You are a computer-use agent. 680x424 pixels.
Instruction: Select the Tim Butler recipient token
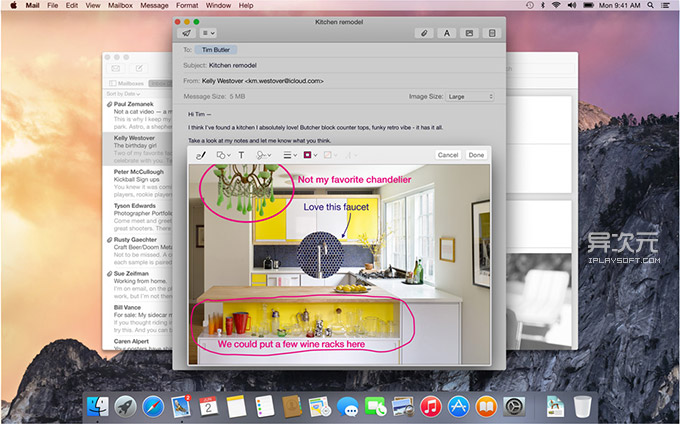tap(216, 50)
